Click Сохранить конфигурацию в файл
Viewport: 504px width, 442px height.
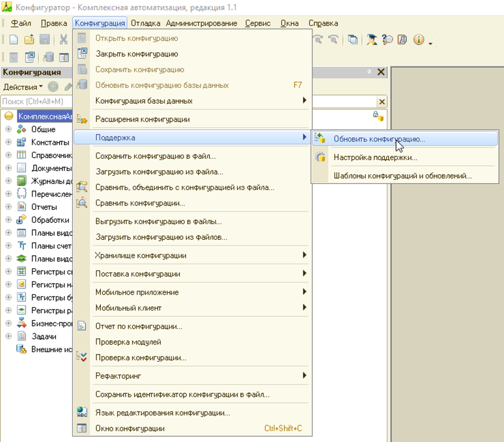(155, 156)
